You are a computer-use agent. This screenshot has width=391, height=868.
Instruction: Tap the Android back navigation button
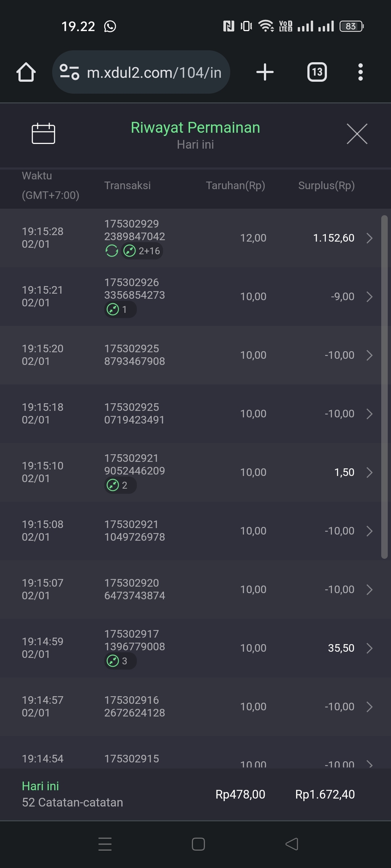coord(292,844)
